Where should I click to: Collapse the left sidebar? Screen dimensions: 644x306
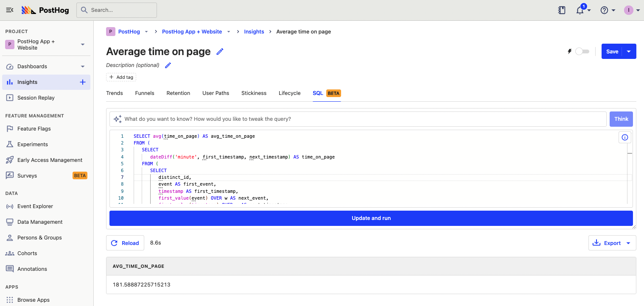pos(9,10)
